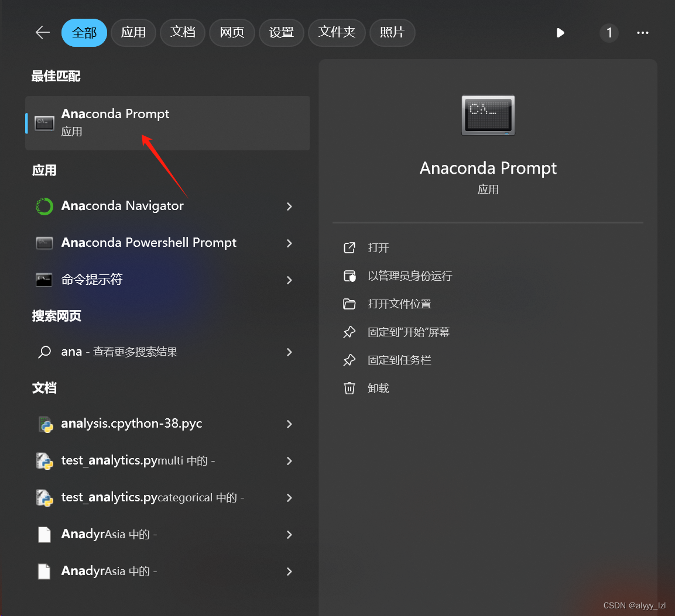
Task: Expand the 命令提示符 result chevron
Action: coord(289,280)
